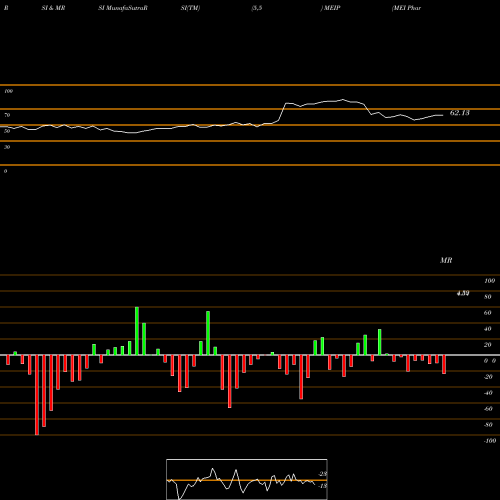Click the ') MEIP' ticker text

click(330, 8)
